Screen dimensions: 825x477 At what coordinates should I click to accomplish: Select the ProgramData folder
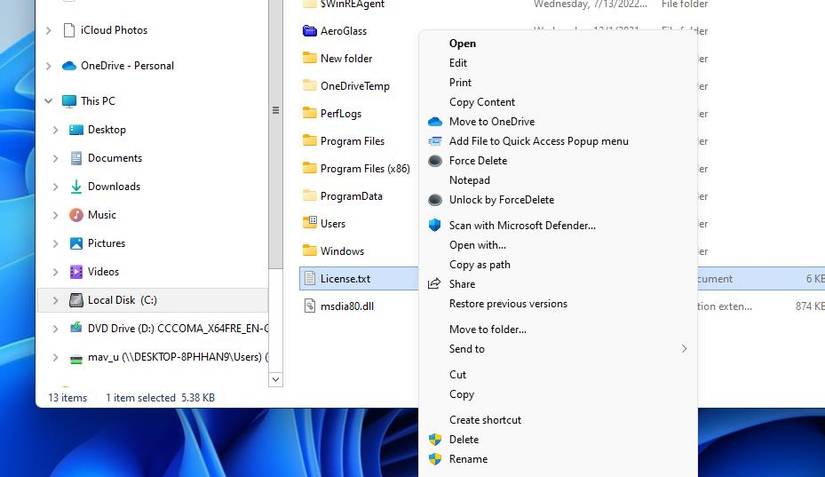[x=351, y=196]
